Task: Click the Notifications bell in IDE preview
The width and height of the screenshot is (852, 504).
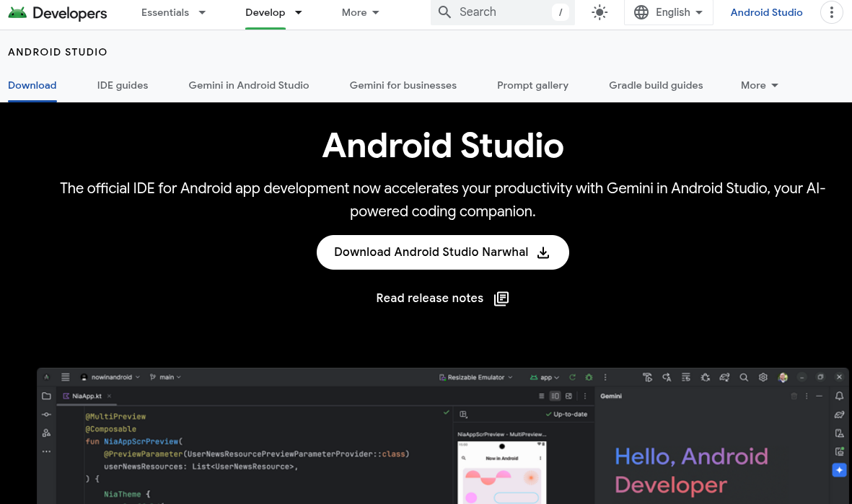Action: (x=839, y=396)
